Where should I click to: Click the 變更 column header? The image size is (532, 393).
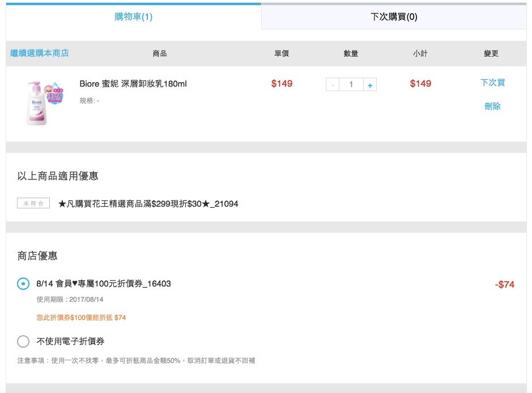491,53
